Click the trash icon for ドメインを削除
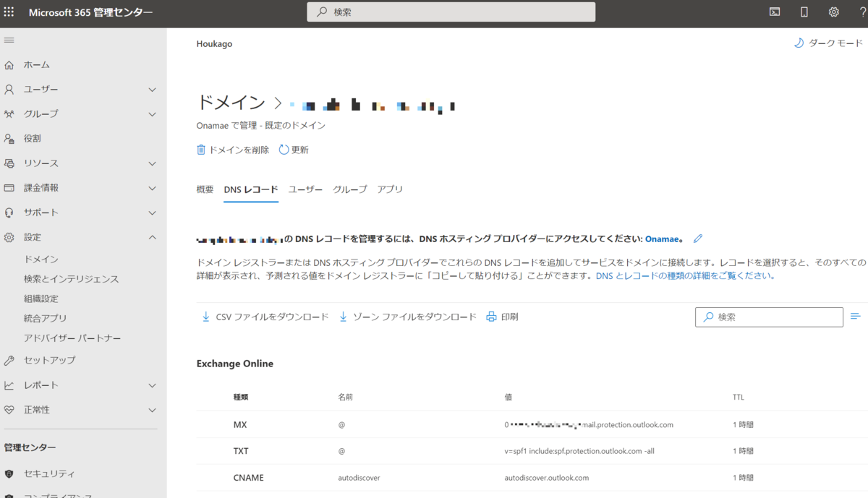 click(x=201, y=150)
